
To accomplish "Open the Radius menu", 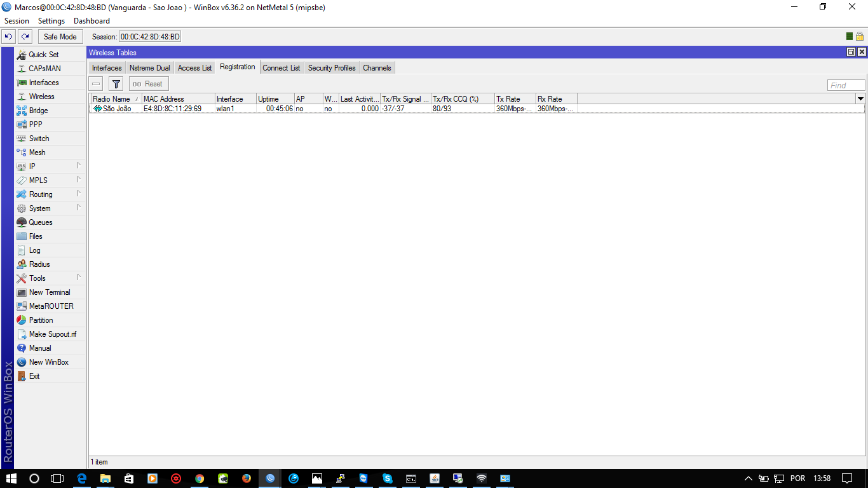I will (x=50, y=264).
